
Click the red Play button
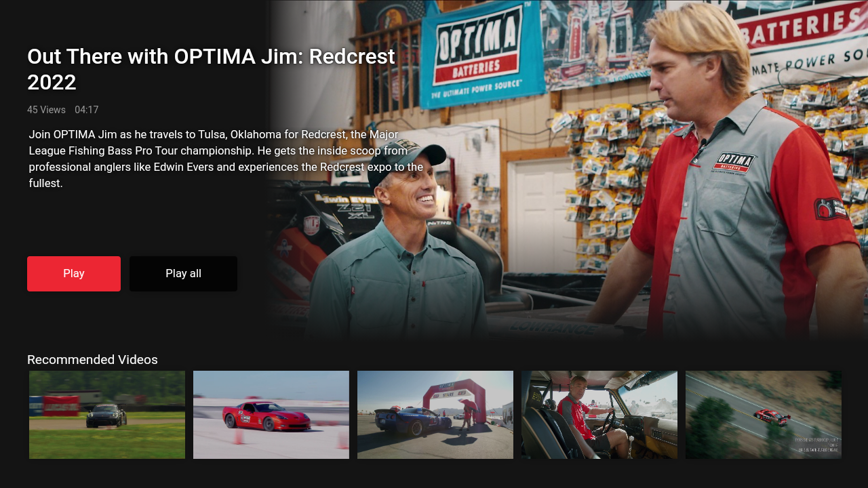tap(74, 274)
